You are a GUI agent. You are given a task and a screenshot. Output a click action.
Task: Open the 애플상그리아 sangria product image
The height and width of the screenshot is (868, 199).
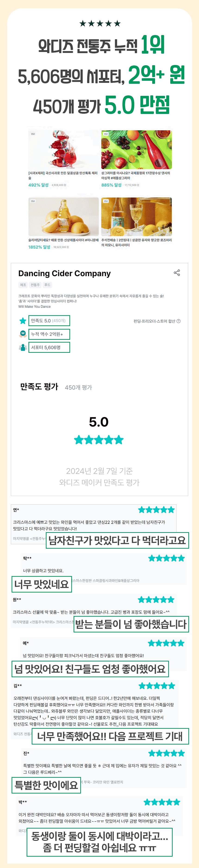pyautogui.click(x=137, y=150)
